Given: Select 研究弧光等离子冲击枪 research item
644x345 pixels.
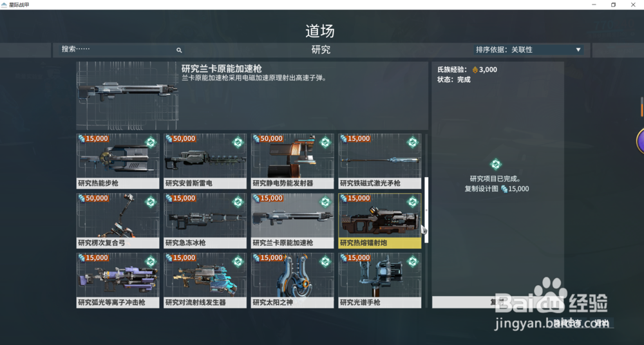Looking at the screenshot, I should (x=118, y=281).
